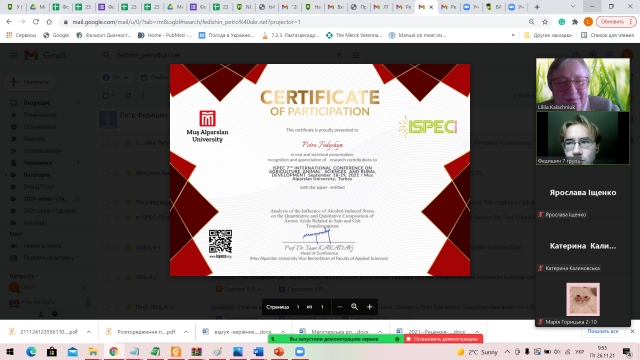
Task: Click the magnifier reset-zoom icon
Action: pyautogui.click(x=354, y=307)
